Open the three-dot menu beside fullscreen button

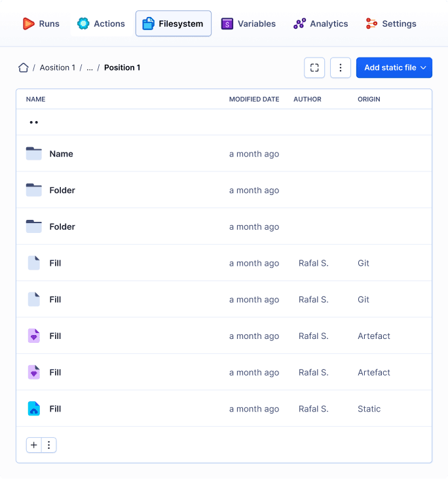click(x=340, y=67)
